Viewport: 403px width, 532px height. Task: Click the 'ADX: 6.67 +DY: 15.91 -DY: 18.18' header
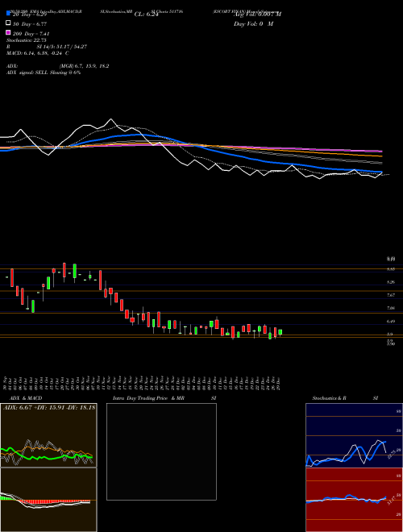[x=49, y=407]
